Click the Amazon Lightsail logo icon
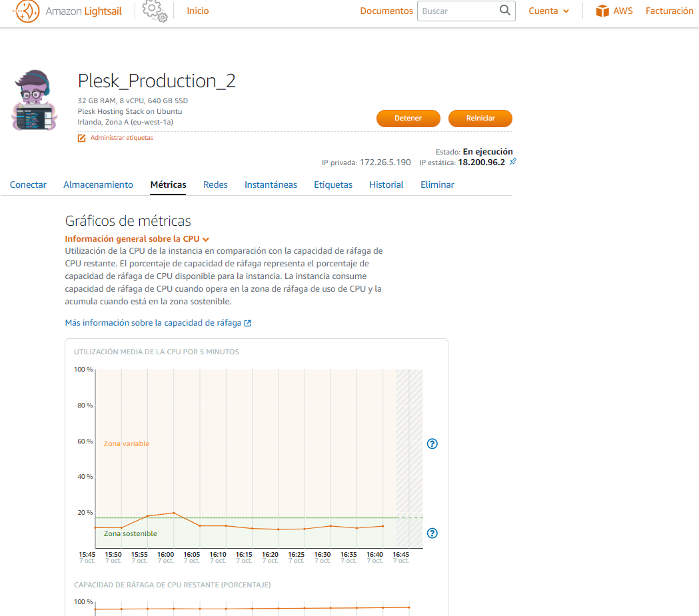The width and height of the screenshot is (699, 616). (27, 11)
